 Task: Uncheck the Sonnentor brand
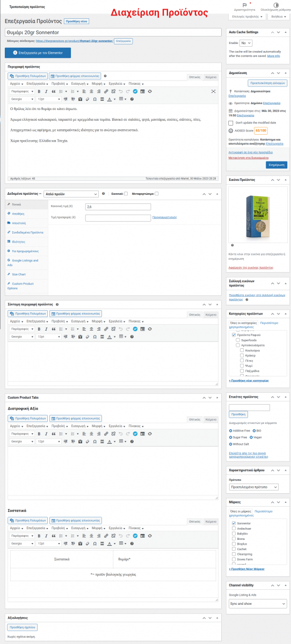click(x=234, y=523)
